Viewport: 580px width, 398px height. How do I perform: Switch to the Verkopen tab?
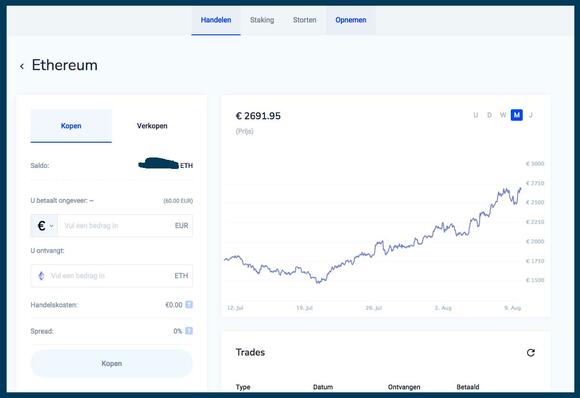(152, 126)
